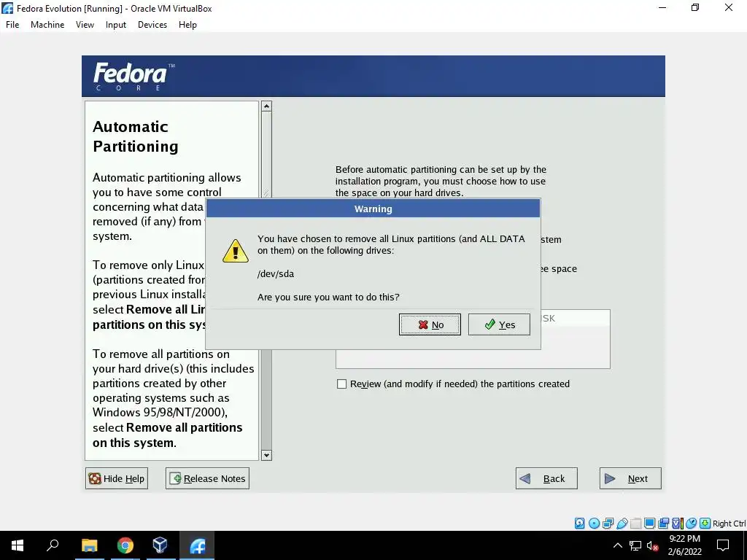Click the display settings status icon
747x560 pixels.
coord(649,524)
